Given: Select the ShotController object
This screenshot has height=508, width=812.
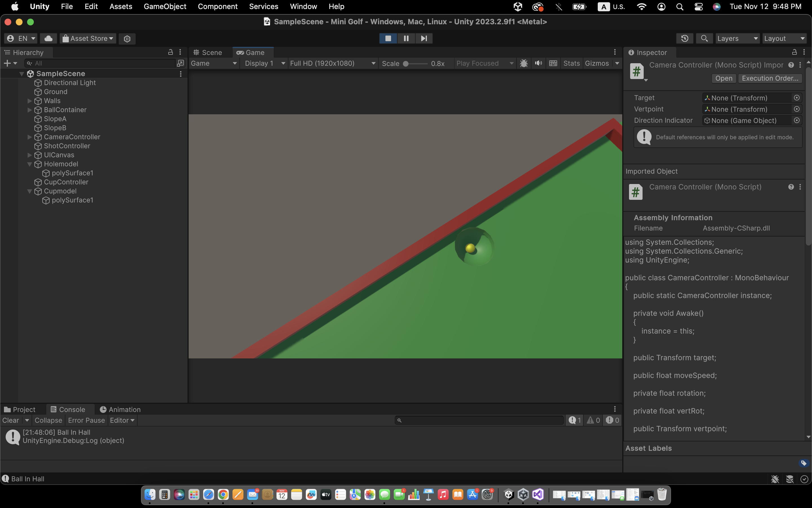Looking at the screenshot, I should (x=67, y=146).
